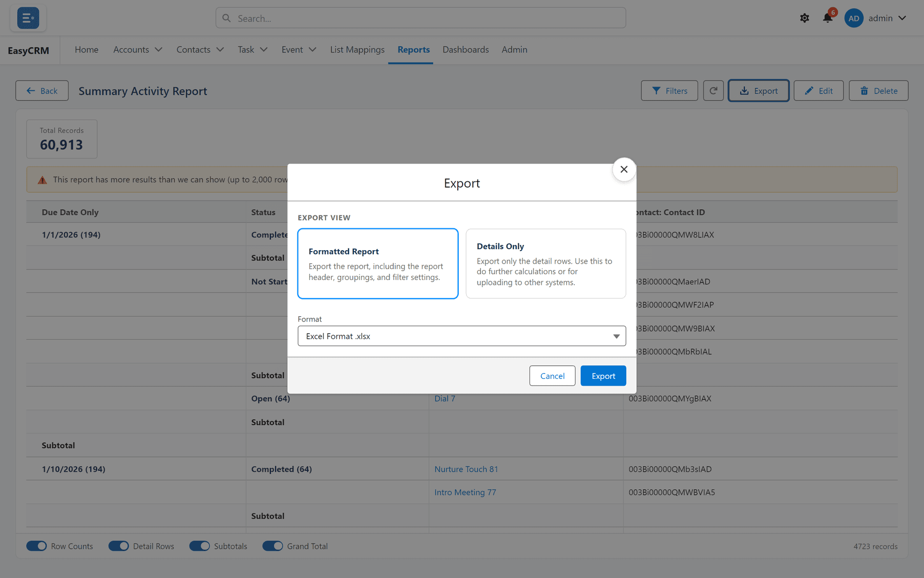Screen dimensions: 924x578
Task: Select the Details Only export view
Action: click(546, 264)
